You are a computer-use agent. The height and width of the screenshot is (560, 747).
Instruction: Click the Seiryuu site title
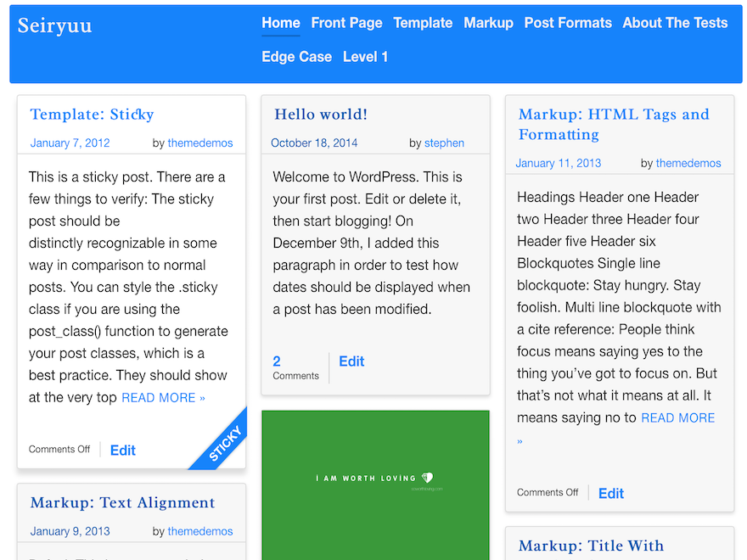[55, 25]
